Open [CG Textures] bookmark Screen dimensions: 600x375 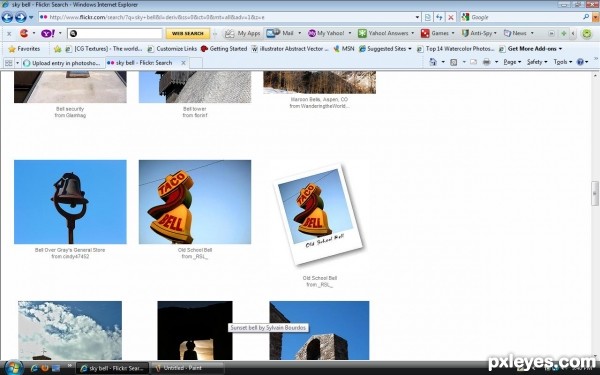point(104,49)
